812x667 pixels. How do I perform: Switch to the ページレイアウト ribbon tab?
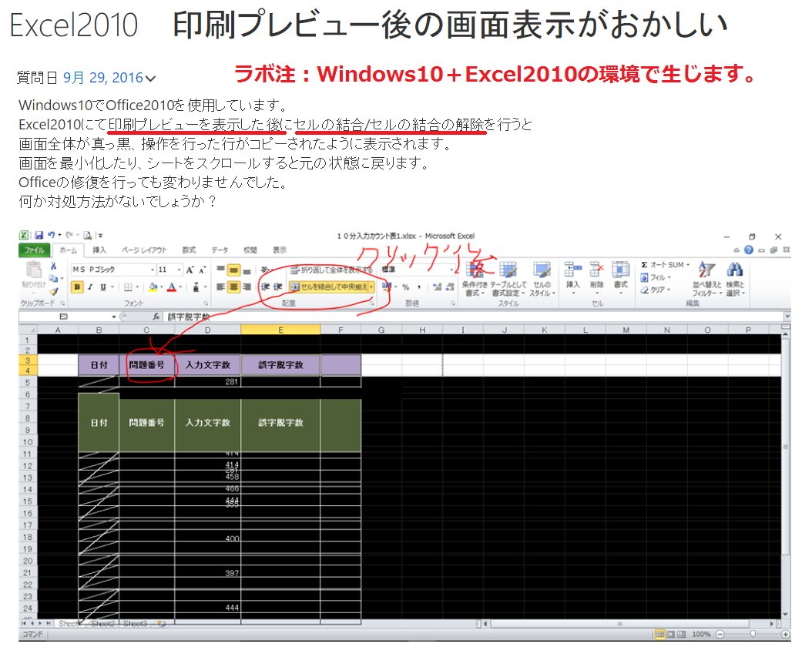(144, 250)
